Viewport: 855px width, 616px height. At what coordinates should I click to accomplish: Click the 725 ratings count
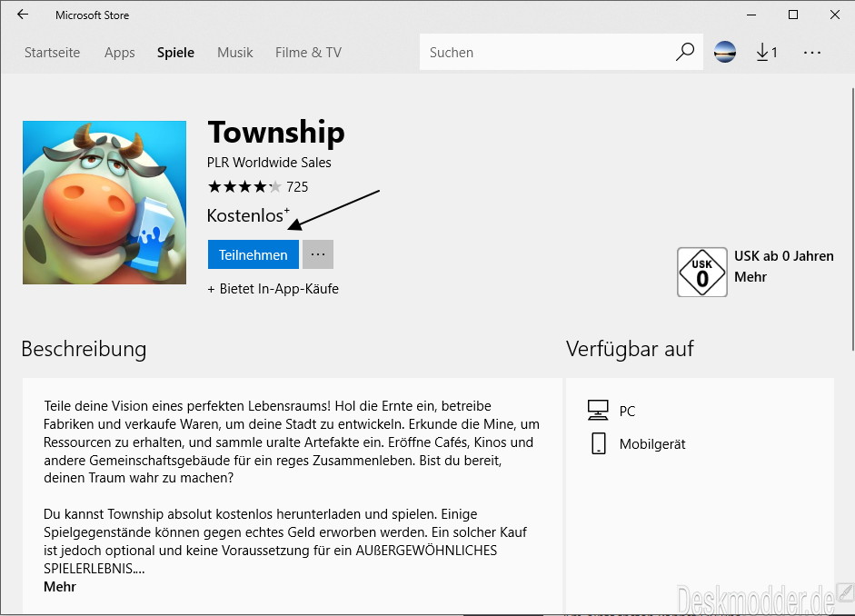tap(297, 187)
